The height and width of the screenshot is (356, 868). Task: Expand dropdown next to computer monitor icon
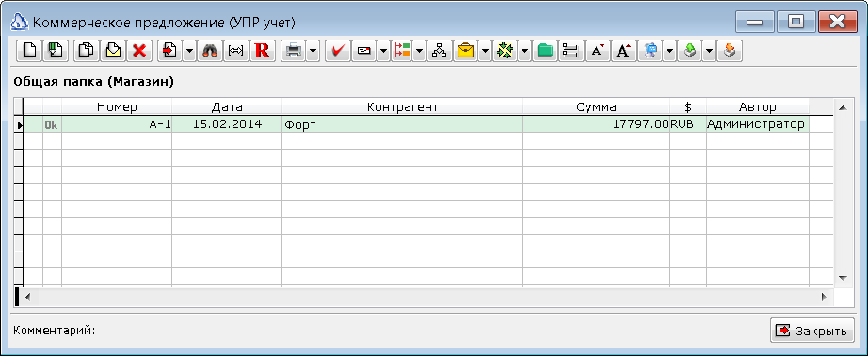tap(669, 51)
